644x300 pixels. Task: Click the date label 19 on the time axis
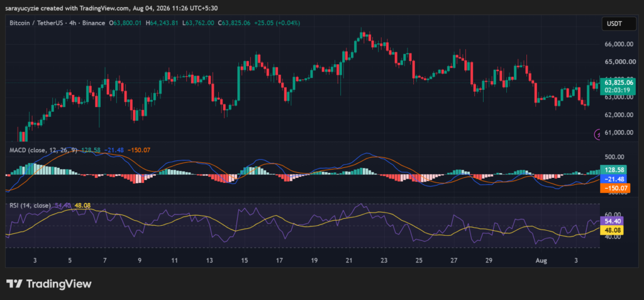[x=314, y=260]
